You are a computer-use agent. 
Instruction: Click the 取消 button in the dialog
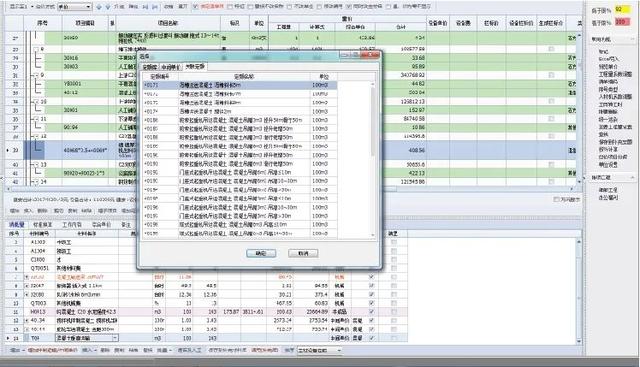pos(303,254)
